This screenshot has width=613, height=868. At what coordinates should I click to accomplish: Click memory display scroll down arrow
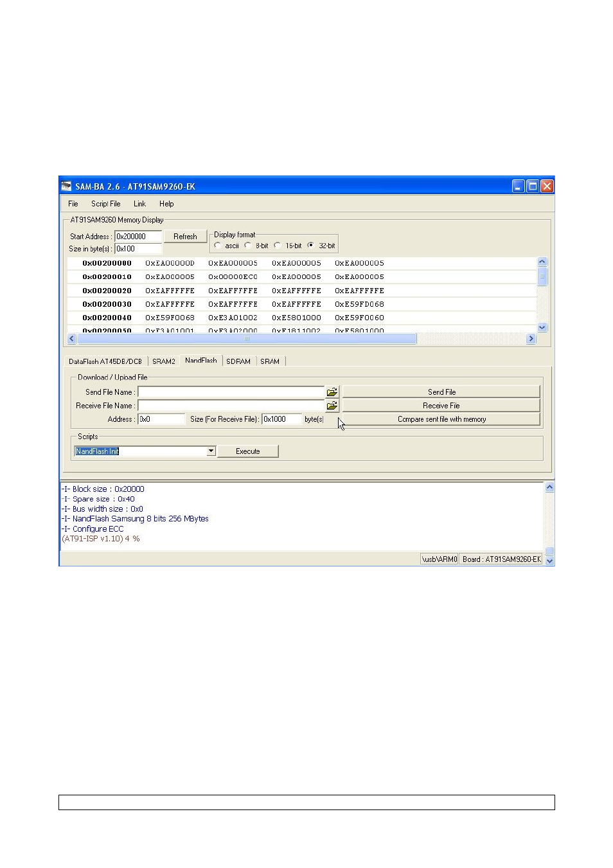click(x=542, y=327)
